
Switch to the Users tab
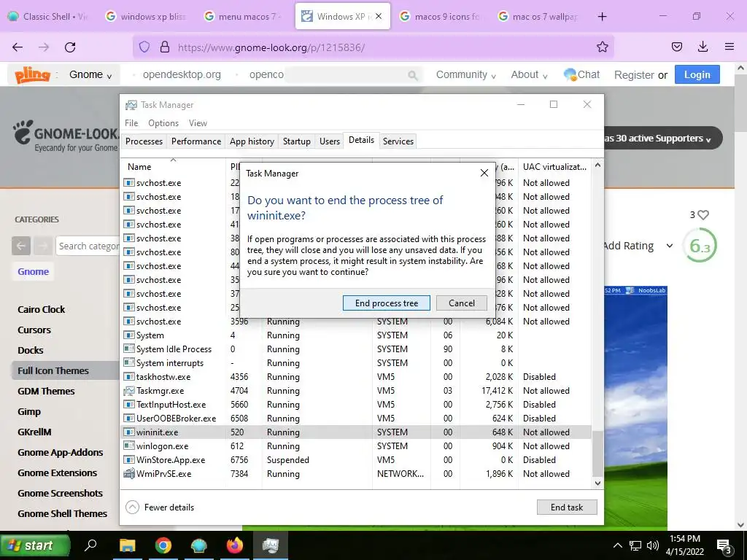[329, 141]
